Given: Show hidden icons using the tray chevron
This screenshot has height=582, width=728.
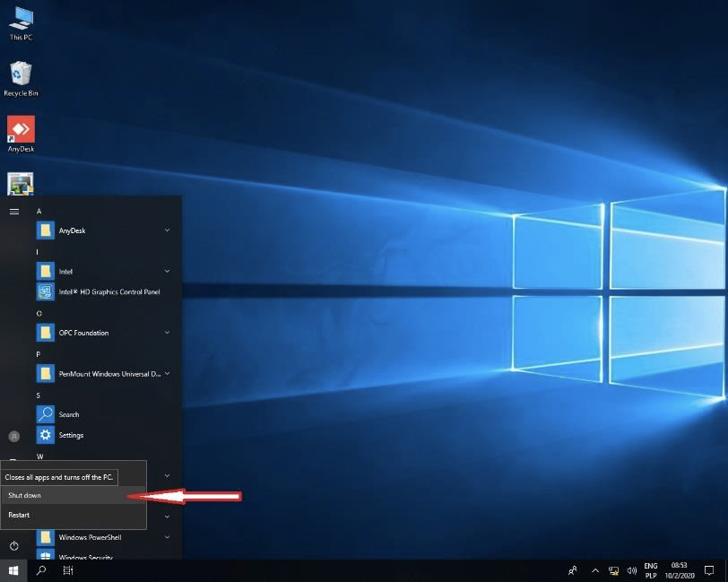Looking at the screenshot, I should pyautogui.click(x=594, y=570).
